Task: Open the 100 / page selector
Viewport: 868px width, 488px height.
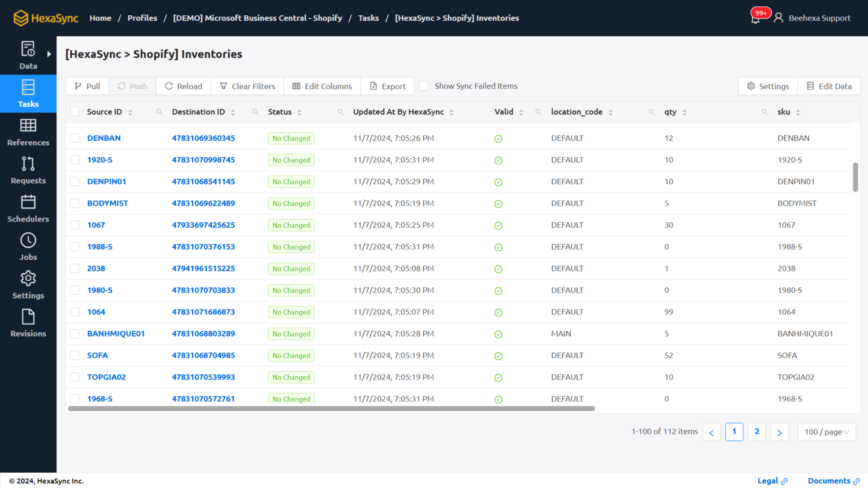Action: (826, 432)
